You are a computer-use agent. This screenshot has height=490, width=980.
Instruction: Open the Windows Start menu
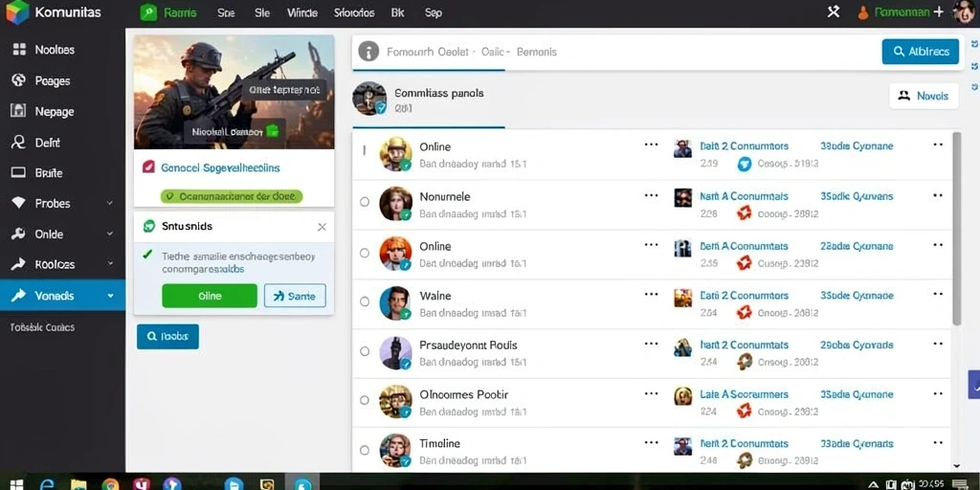click(x=15, y=483)
